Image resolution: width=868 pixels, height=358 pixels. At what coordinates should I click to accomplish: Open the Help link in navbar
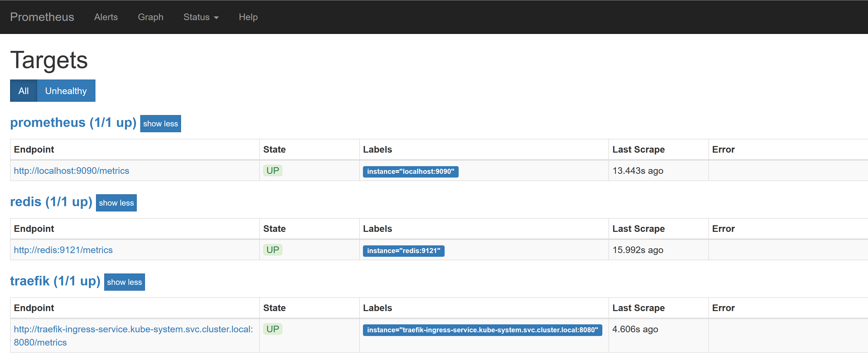248,17
